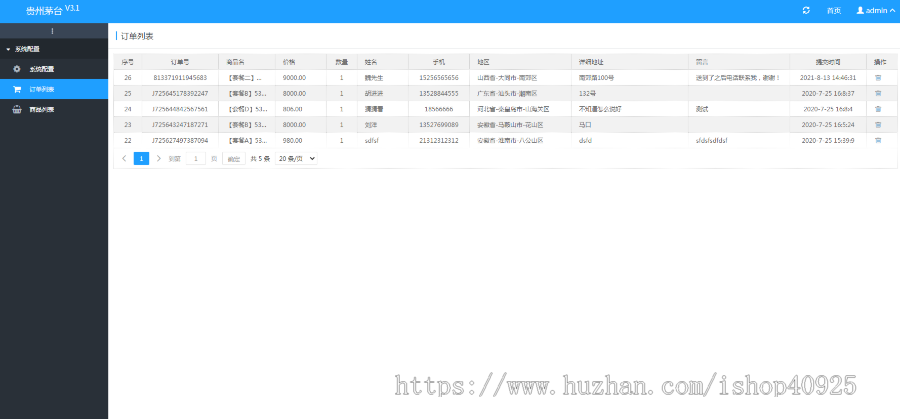Click phone number 13527699089
Screen dimensions: 900x419
pos(439,125)
